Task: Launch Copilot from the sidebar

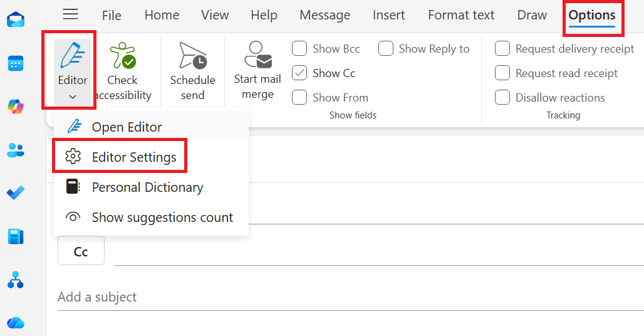Action: coord(16,107)
